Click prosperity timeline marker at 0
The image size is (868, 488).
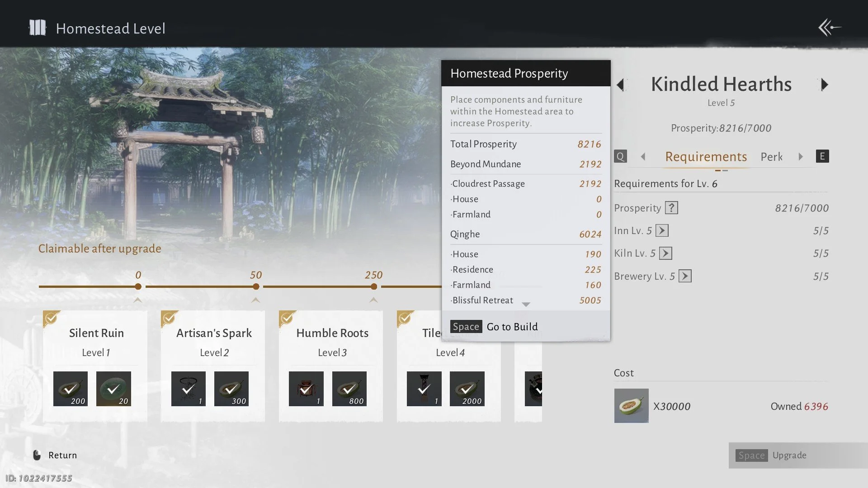point(138,286)
